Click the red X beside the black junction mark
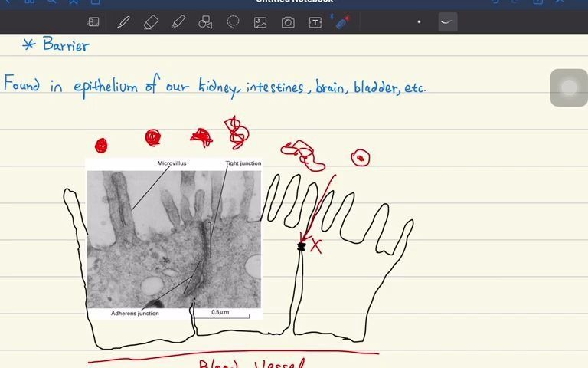Viewport: 588px width, 368px height. tap(315, 246)
